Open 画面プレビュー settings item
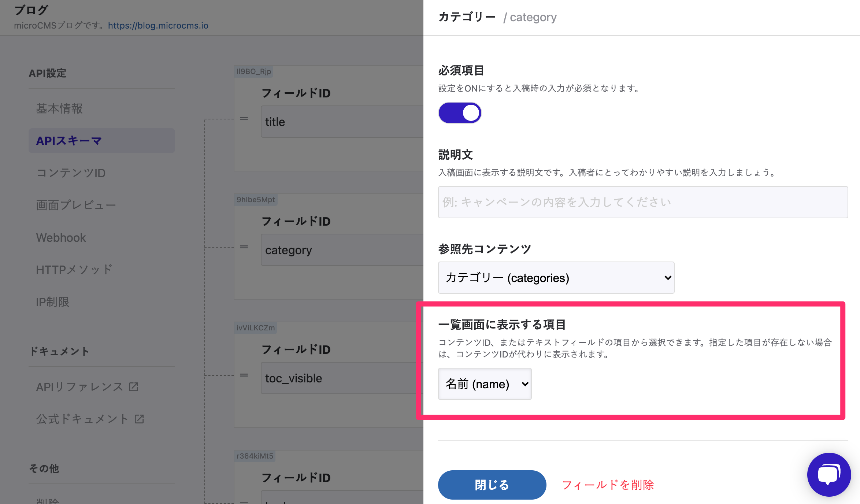 pos(76,205)
